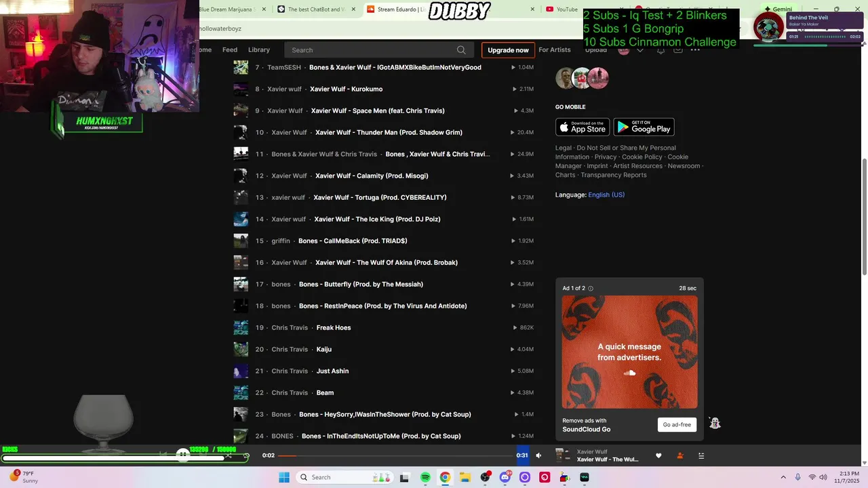This screenshot has height=488, width=868.
Task: Expand the profile avatar dropdown chevron
Action: [639, 50]
